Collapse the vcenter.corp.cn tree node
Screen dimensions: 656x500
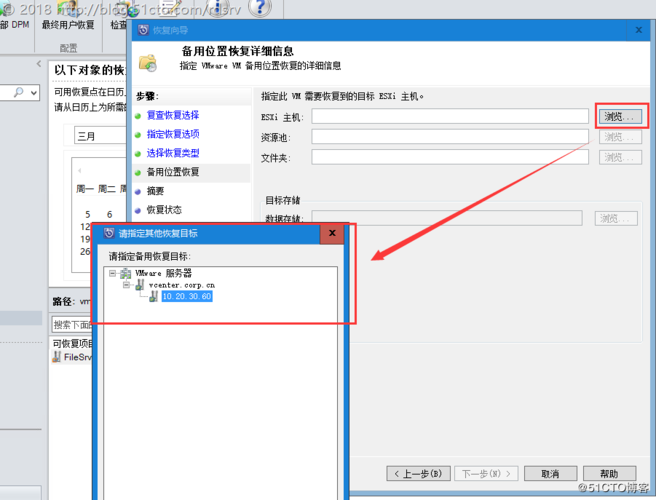126,284
